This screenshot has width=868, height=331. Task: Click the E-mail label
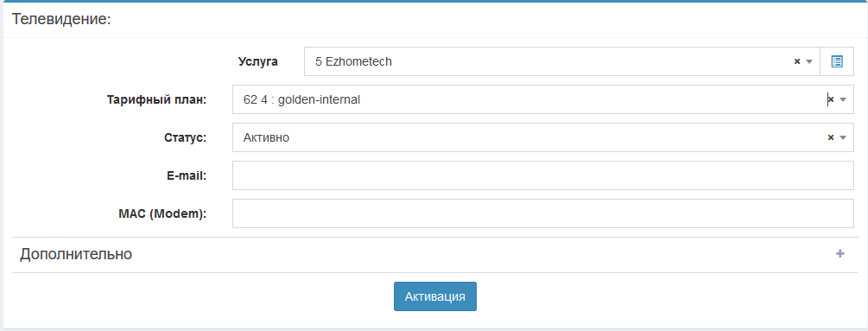click(x=187, y=175)
